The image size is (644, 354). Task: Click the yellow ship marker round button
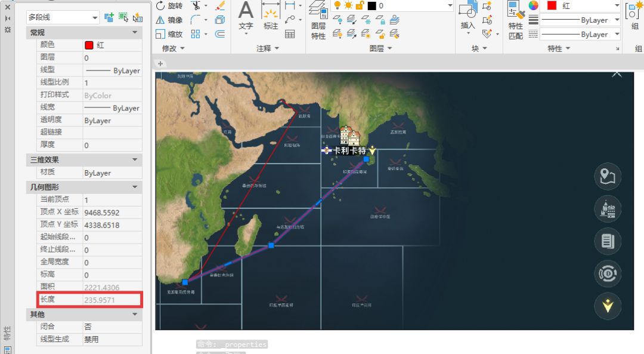pyautogui.click(x=608, y=306)
